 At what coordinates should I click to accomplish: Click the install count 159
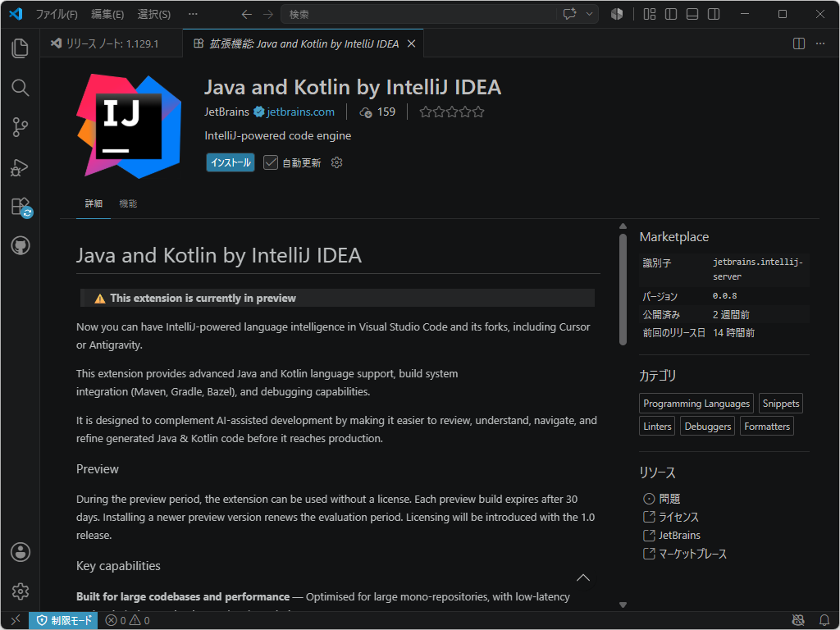[x=377, y=112]
